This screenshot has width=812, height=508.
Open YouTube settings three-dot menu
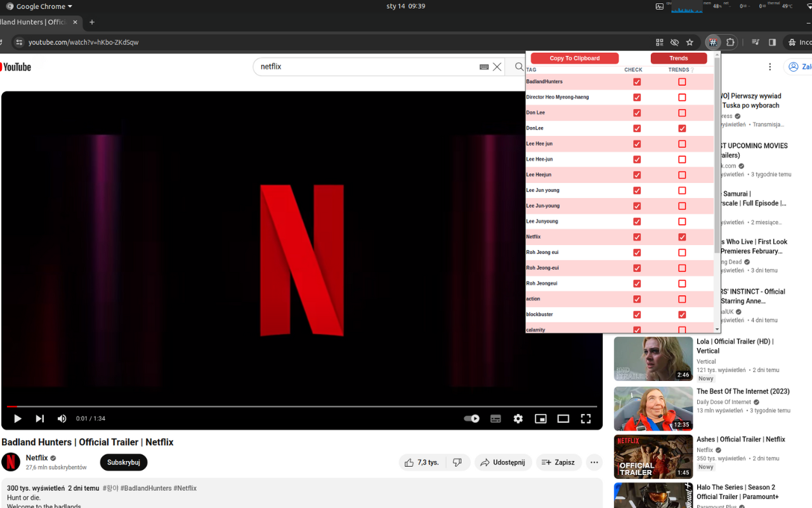pyautogui.click(x=770, y=67)
